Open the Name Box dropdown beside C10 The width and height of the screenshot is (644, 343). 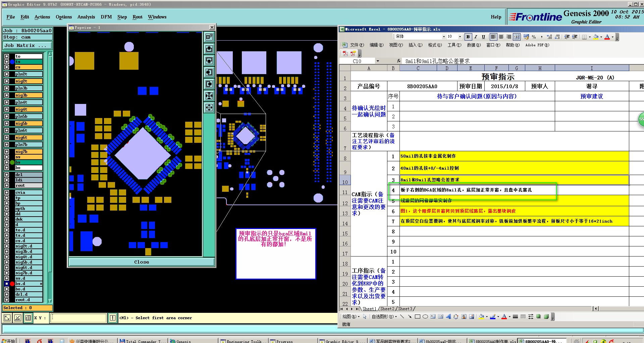[x=378, y=61]
